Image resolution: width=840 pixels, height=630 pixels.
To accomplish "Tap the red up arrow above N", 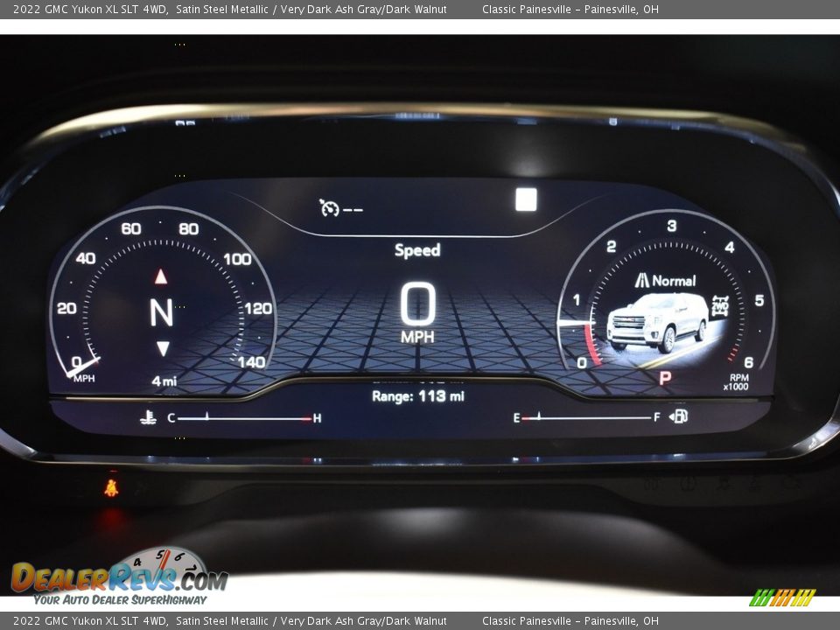I will [161, 276].
